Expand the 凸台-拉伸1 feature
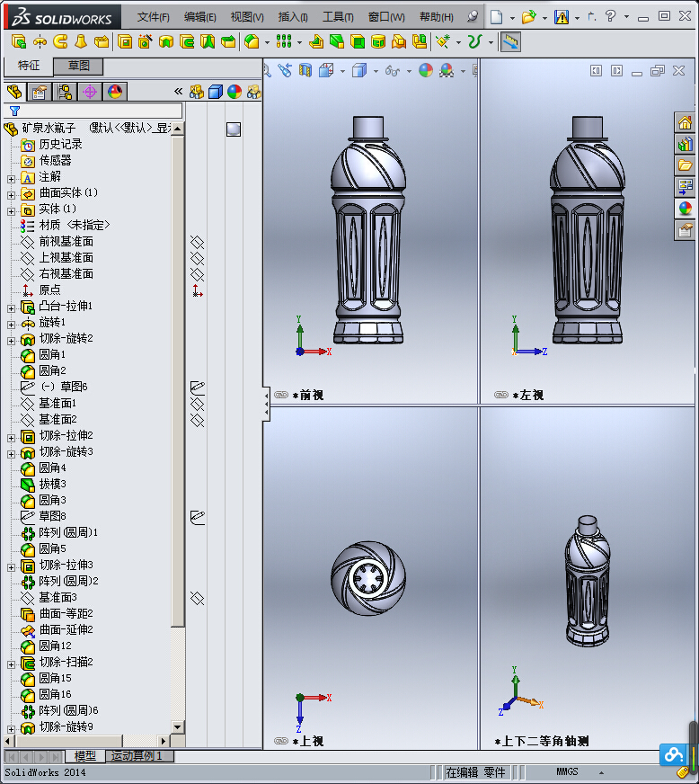The height and width of the screenshot is (784, 699). (x=11, y=308)
